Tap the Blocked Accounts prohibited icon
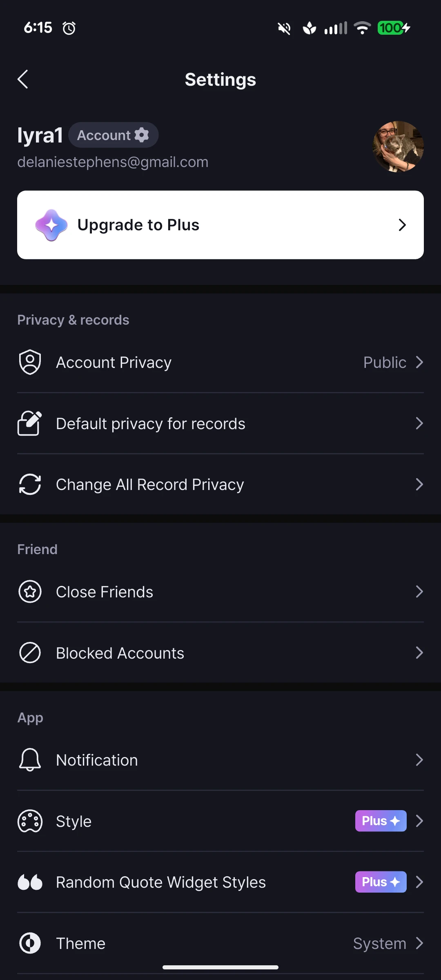This screenshot has width=441, height=980. (30, 653)
